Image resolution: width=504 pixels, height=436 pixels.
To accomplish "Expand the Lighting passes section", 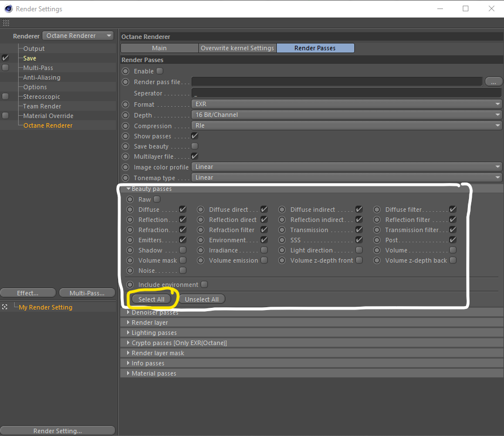I will pyautogui.click(x=128, y=333).
